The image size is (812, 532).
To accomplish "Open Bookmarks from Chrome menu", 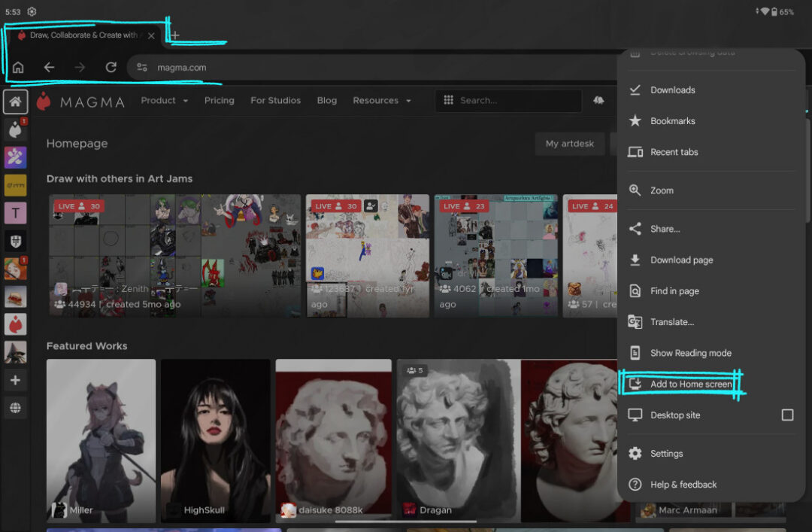I will [x=710, y=121].
